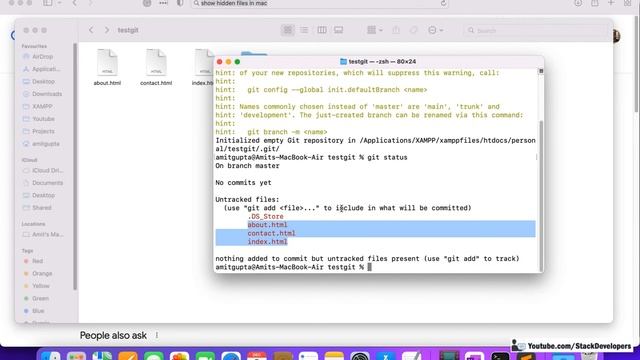Click Safari back arrow
This screenshot has width=640, height=360.
coord(75,3)
